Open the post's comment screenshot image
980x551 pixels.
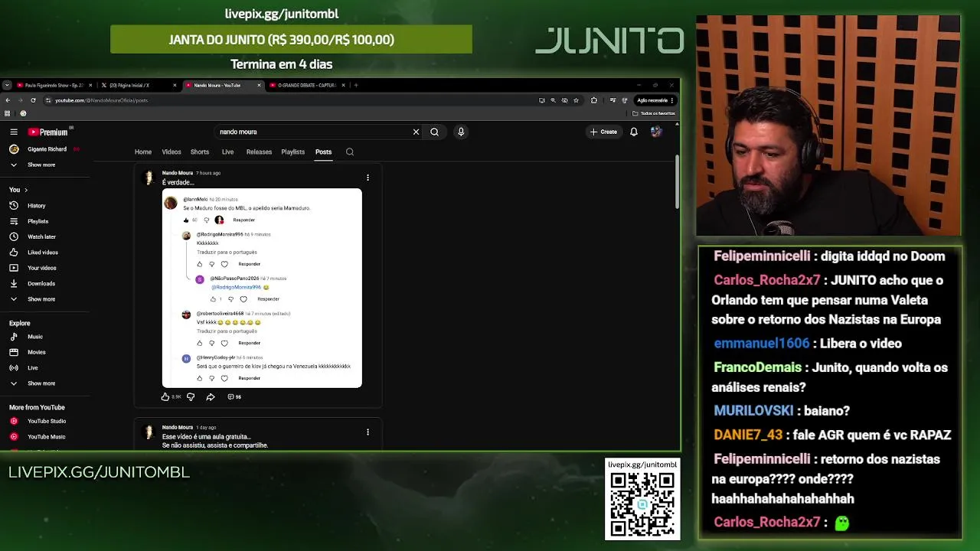click(x=262, y=288)
